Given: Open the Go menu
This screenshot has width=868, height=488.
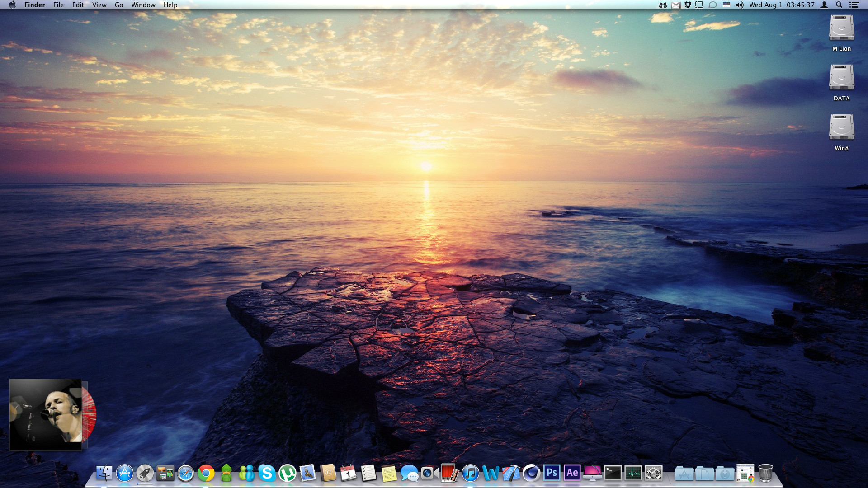Looking at the screenshot, I should [119, 5].
